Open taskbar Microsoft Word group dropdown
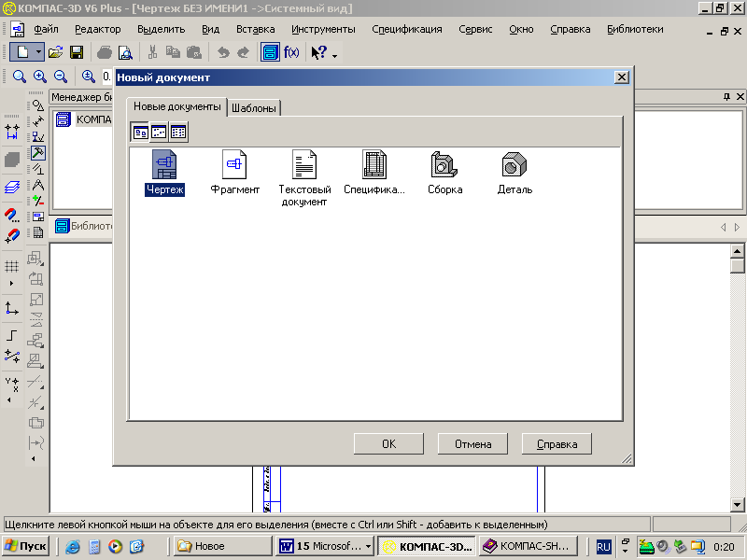This screenshot has width=747, height=560. tap(368, 546)
